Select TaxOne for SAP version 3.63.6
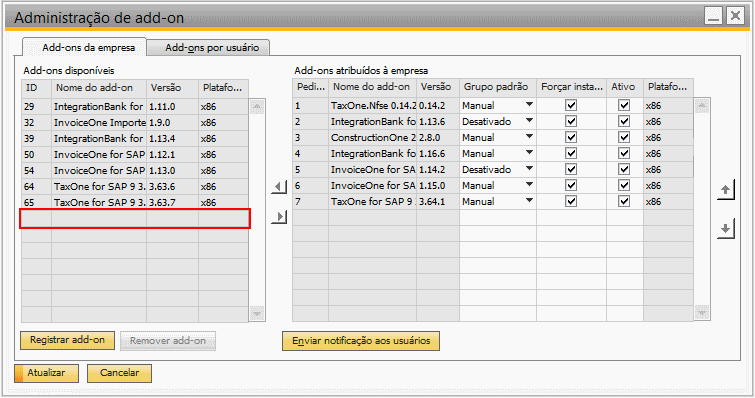The height and width of the screenshot is (398, 755). click(135, 186)
